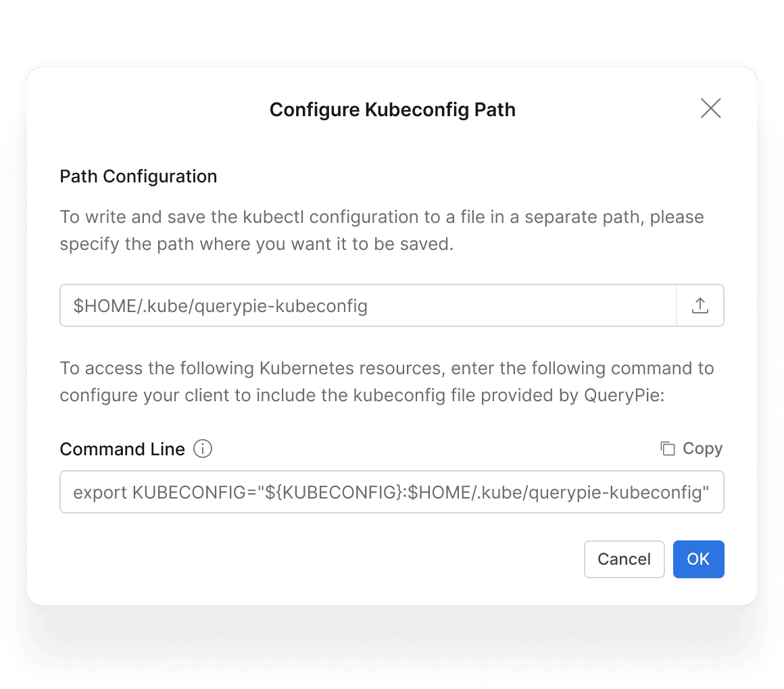784x689 pixels.
Task: Click the upload icon beside the path field
Action: [x=700, y=306]
